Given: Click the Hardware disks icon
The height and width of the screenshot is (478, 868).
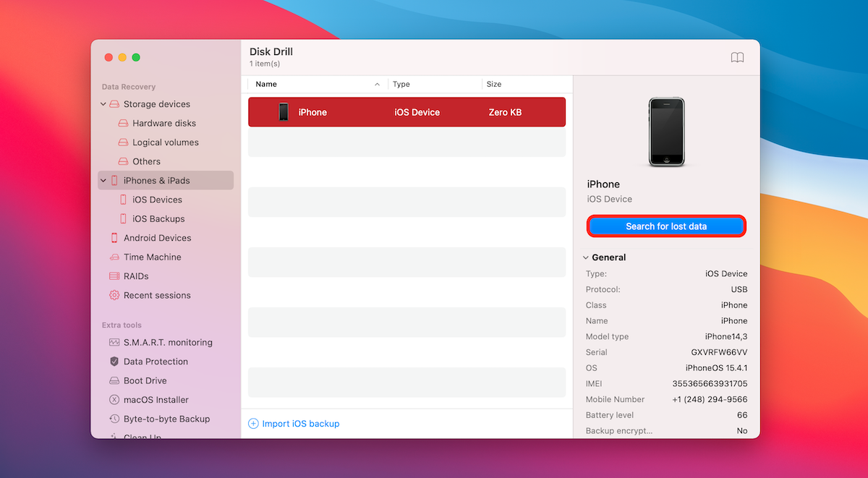Looking at the screenshot, I should click(x=123, y=123).
